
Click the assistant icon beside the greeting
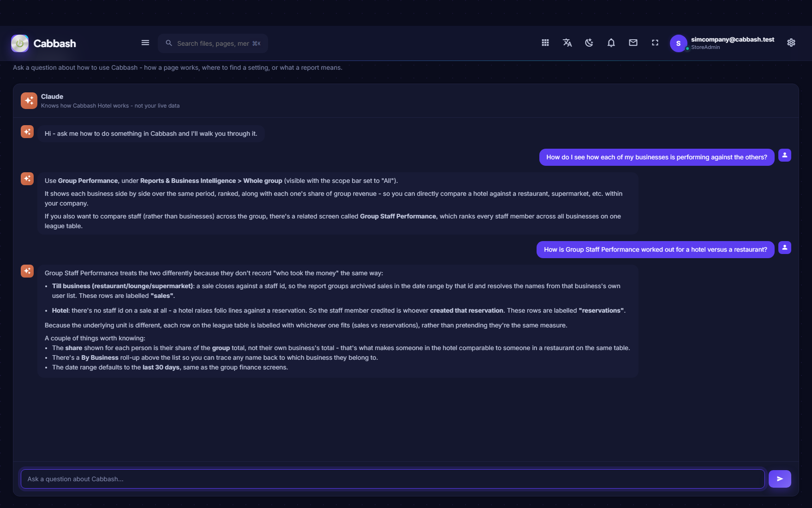click(27, 132)
